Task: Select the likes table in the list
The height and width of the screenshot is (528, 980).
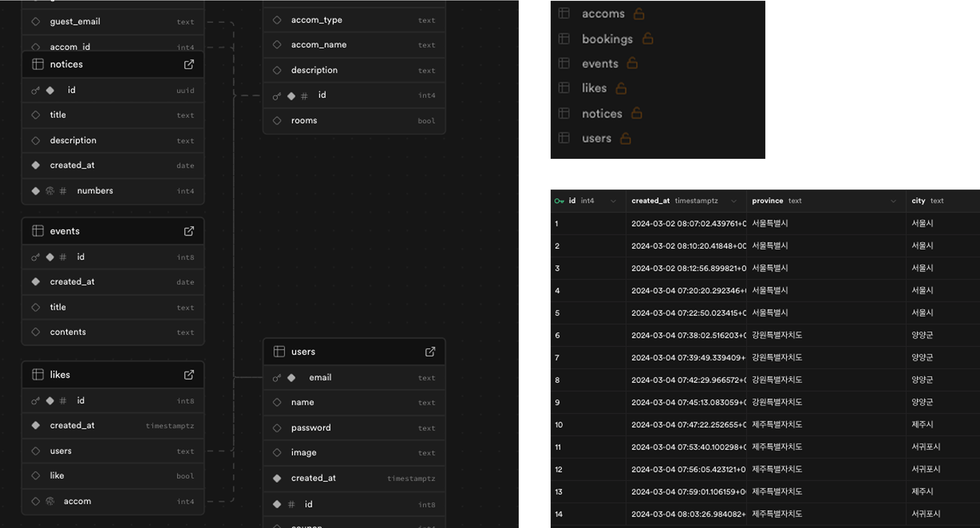Action: click(x=594, y=88)
